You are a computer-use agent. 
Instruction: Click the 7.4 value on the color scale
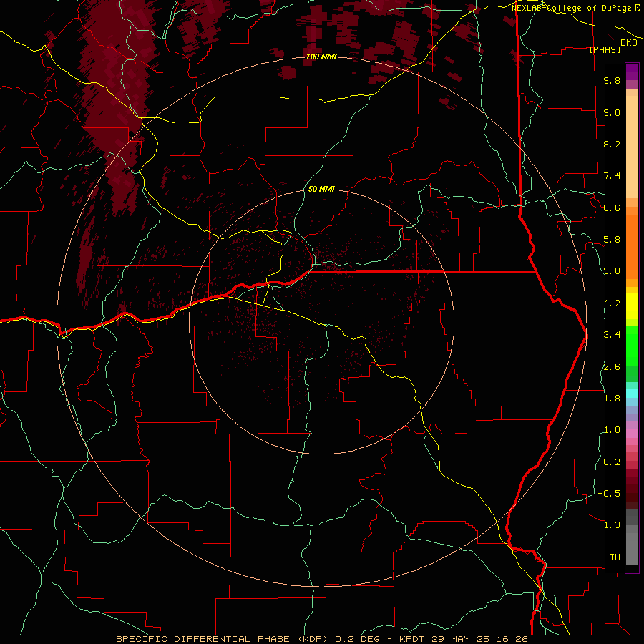[x=612, y=176]
